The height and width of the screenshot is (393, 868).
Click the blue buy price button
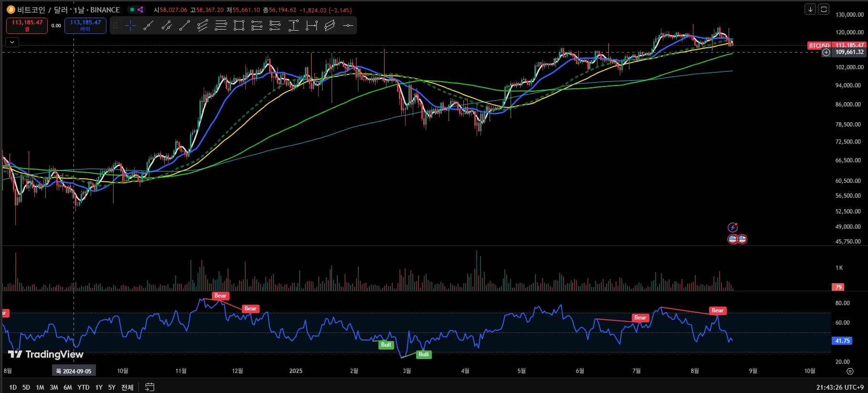[x=85, y=26]
